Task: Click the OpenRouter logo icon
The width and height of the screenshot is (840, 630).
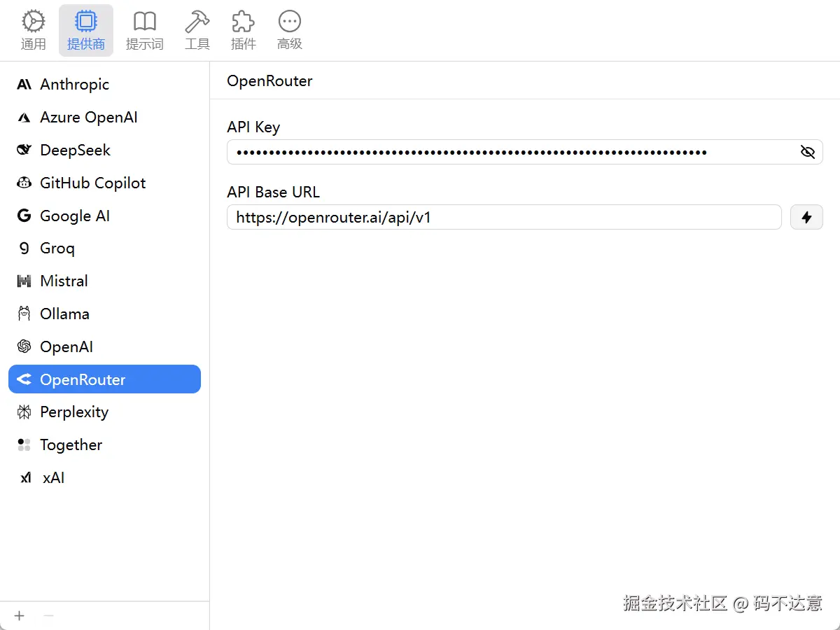Action: pyautogui.click(x=24, y=379)
